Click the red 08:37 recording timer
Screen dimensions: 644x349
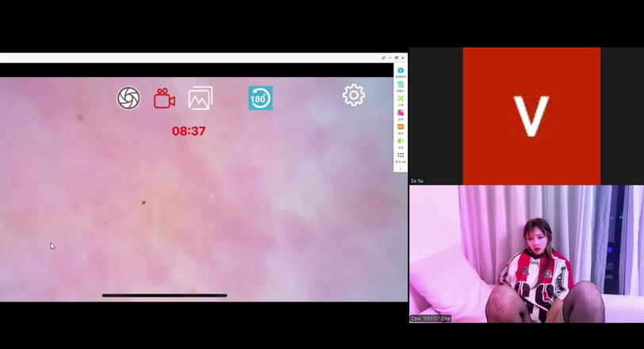[189, 131]
